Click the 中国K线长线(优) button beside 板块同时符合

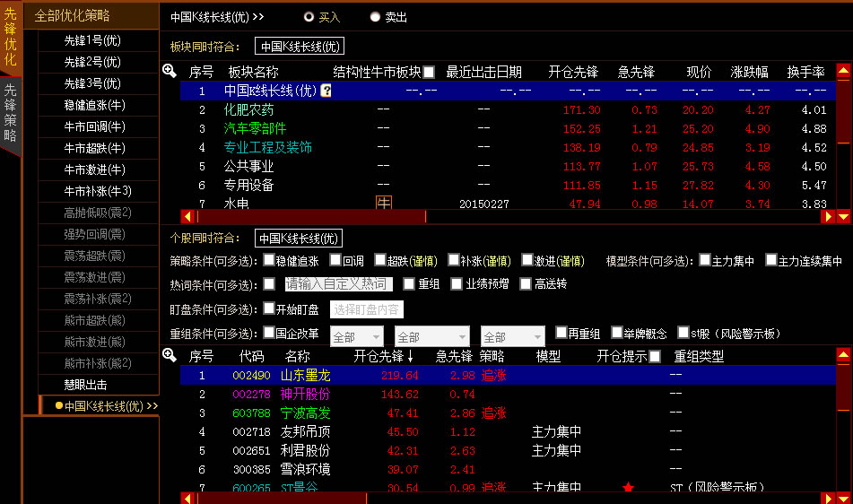coord(300,47)
